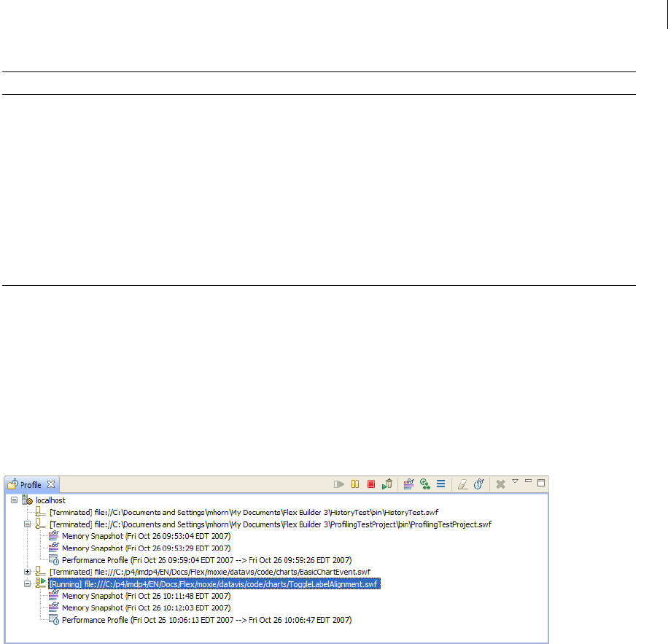668x644 pixels.
Task: Click the Reset Performance Data eraser icon
Action: point(462,484)
